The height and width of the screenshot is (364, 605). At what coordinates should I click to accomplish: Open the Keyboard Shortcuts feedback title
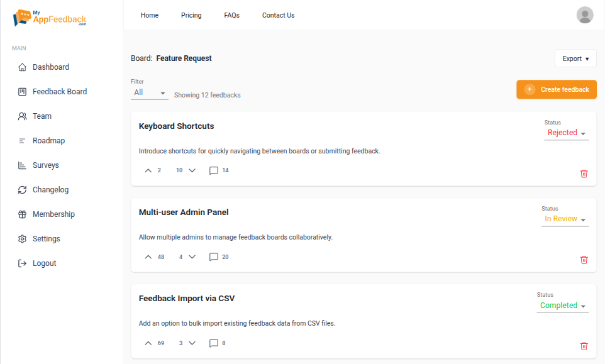pos(176,126)
